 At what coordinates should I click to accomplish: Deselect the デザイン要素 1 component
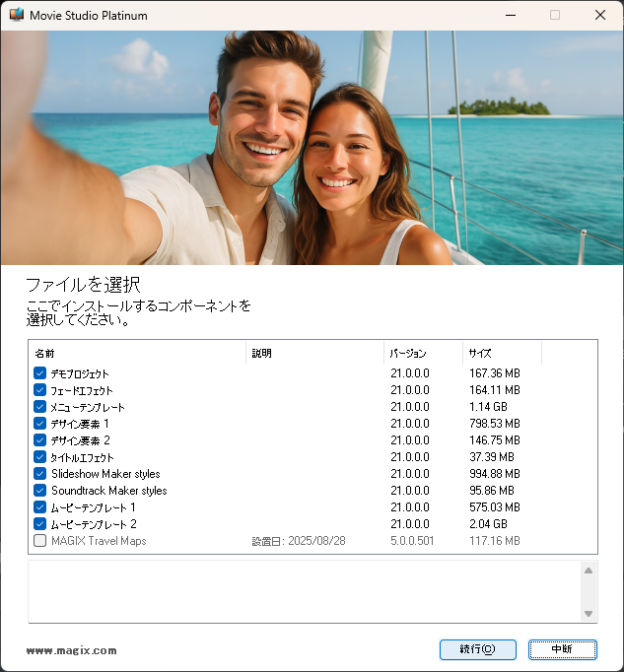[39, 424]
